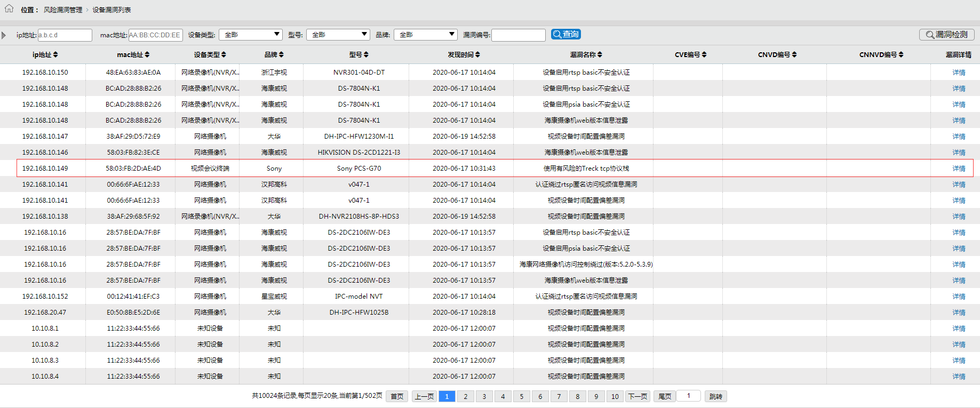Expand the left side panel arrow

pos(4,35)
